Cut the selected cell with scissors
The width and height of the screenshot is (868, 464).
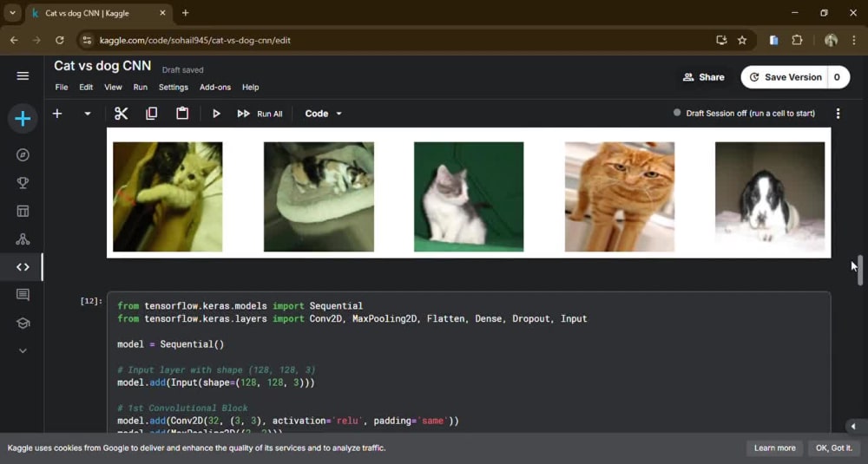tap(121, 114)
